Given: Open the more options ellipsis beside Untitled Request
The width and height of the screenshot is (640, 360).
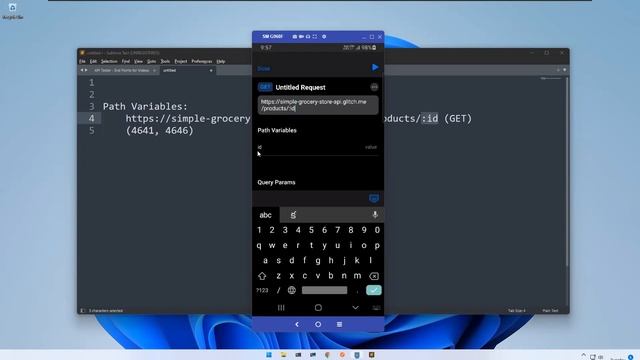Looking at the screenshot, I should (374, 87).
